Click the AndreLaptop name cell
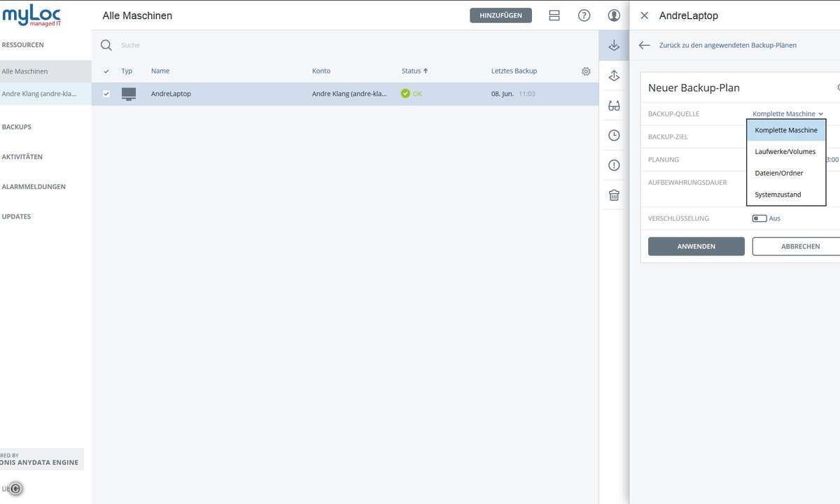 [171, 94]
